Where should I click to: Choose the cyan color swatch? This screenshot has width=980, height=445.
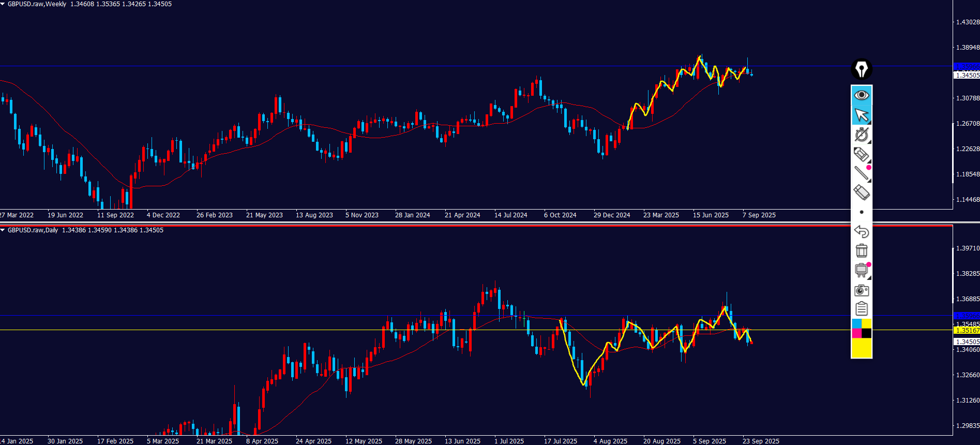tap(856, 323)
